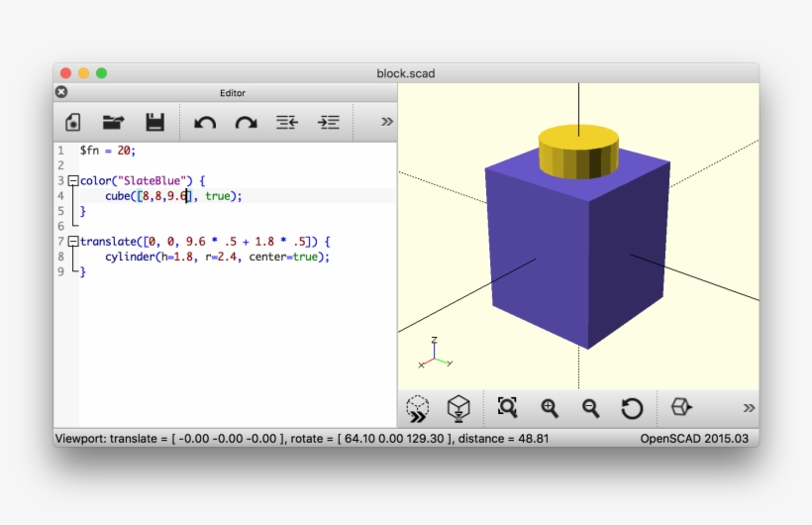Image resolution: width=812 pixels, height=525 pixels.
Task: Redo the last edit
Action: pyautogui.click(x=246, y=123)
